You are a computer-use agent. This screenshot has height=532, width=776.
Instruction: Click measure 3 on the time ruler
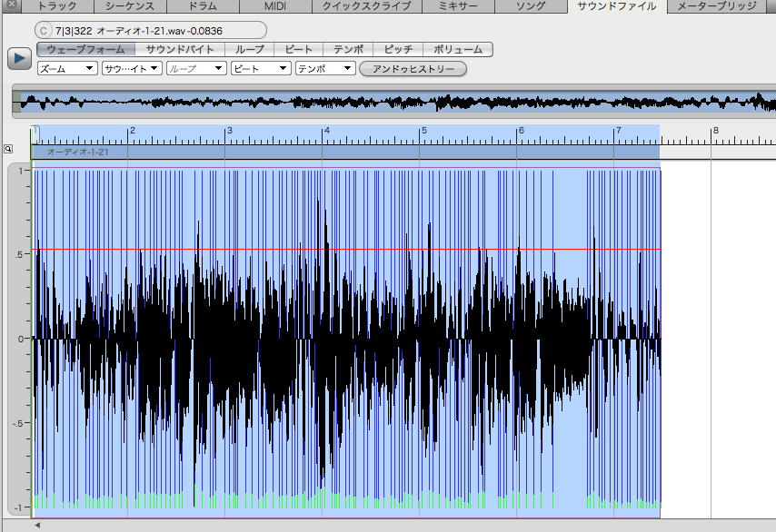pos(229,131)
